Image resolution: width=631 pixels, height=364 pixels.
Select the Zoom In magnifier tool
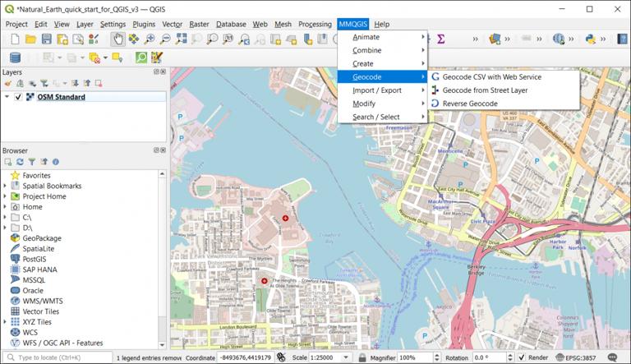[x=150, y=39]
